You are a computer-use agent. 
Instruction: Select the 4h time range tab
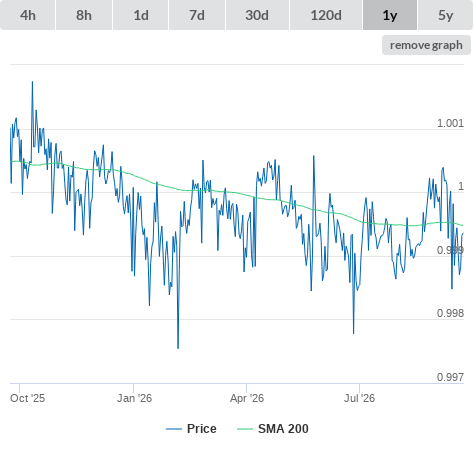click(x=28, y=15)
